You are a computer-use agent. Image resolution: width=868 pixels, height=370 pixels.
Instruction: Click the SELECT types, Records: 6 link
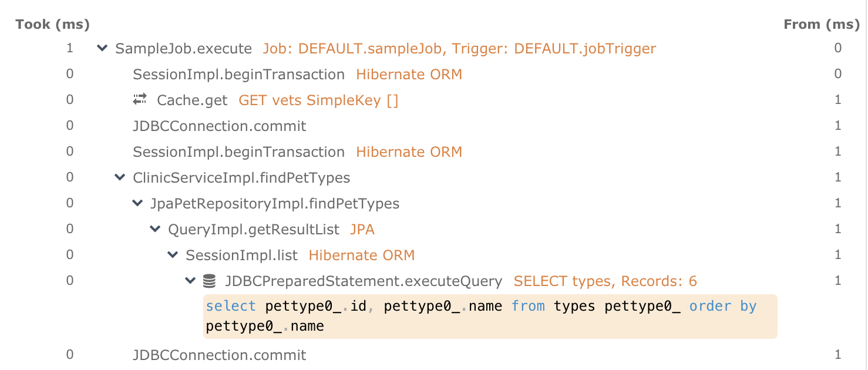coord(605,281)
